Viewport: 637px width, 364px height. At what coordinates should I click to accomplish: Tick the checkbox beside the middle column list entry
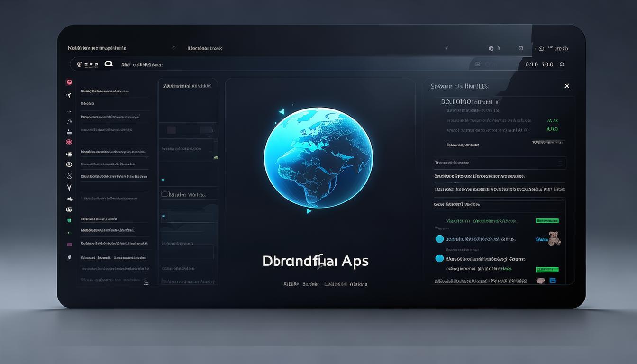(164, 193)
